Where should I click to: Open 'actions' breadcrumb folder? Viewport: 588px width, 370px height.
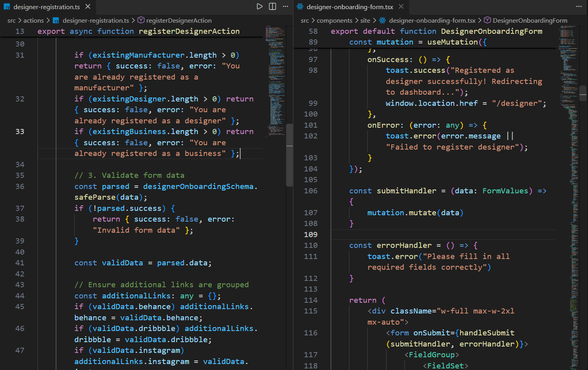33,20
